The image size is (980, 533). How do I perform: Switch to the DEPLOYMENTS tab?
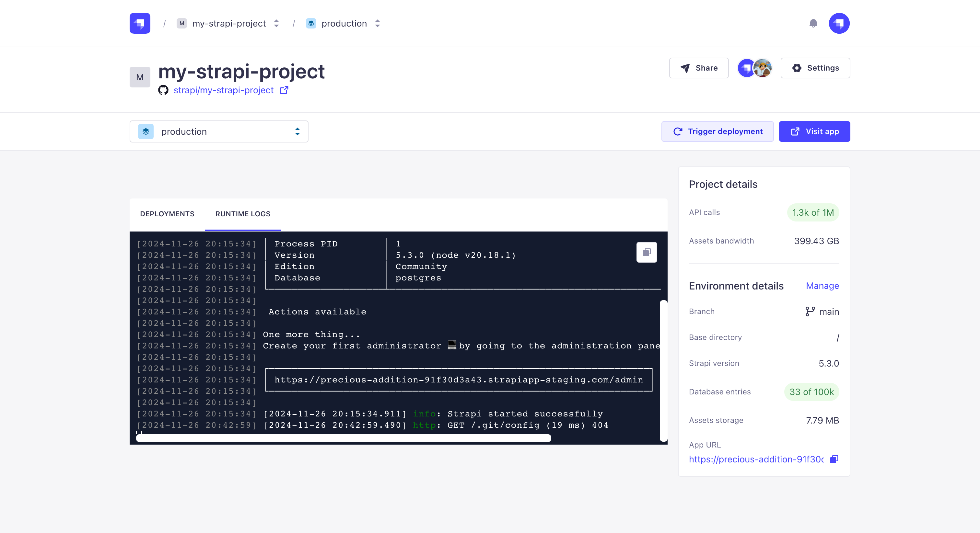click(168, 214)
